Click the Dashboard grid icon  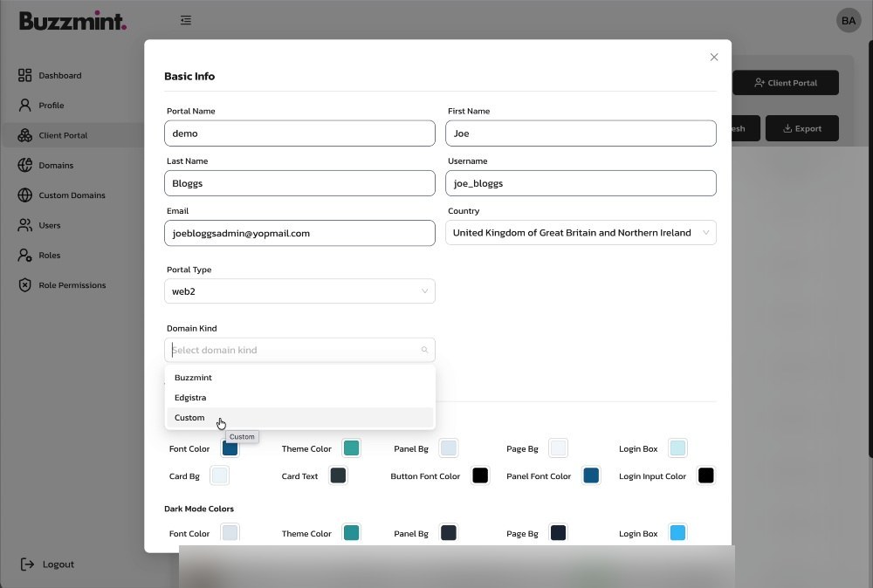tap(24, 75)
